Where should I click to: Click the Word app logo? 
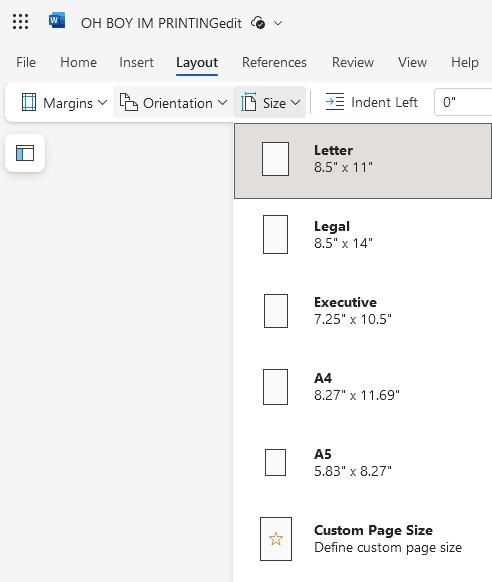tap(57, 20)
